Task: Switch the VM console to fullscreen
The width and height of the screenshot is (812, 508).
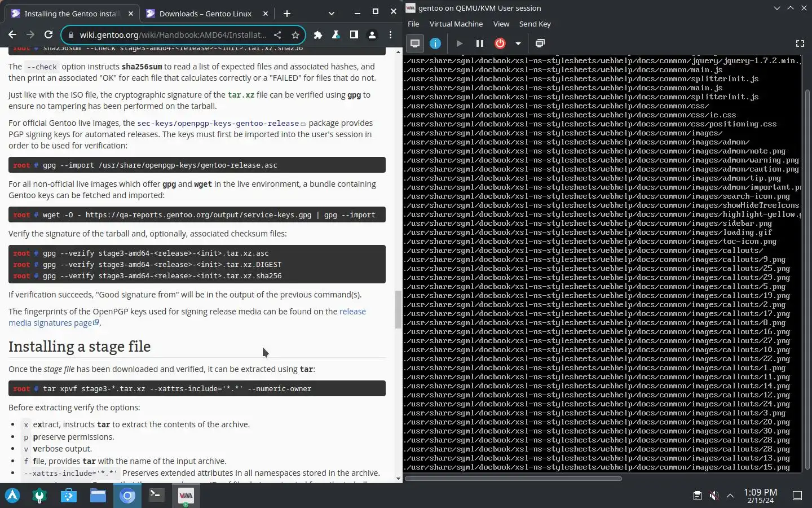Action: (x=800, y=43)
